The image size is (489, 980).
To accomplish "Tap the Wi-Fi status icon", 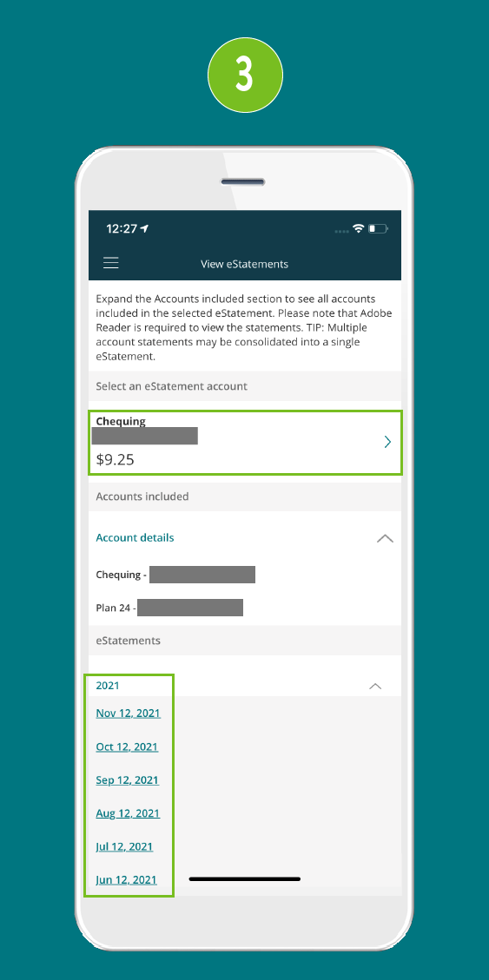I will point(359,229).
